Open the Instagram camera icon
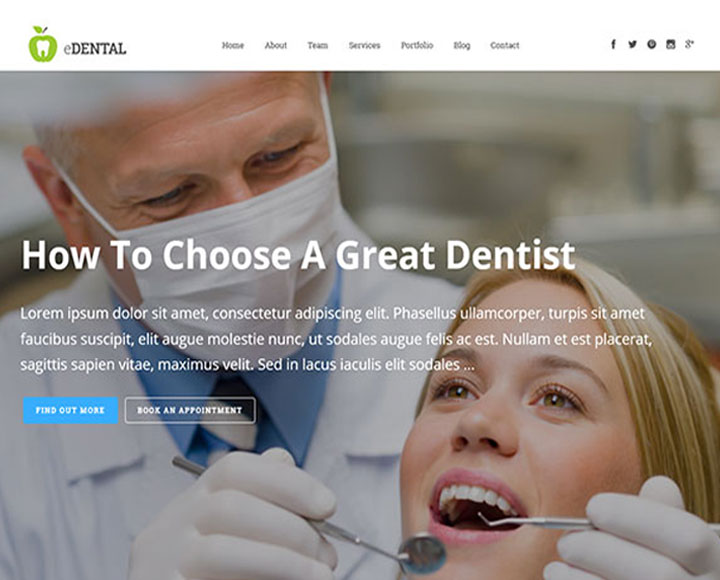The image size is (720, 580). pyautogui.click(x=670, y=44)
